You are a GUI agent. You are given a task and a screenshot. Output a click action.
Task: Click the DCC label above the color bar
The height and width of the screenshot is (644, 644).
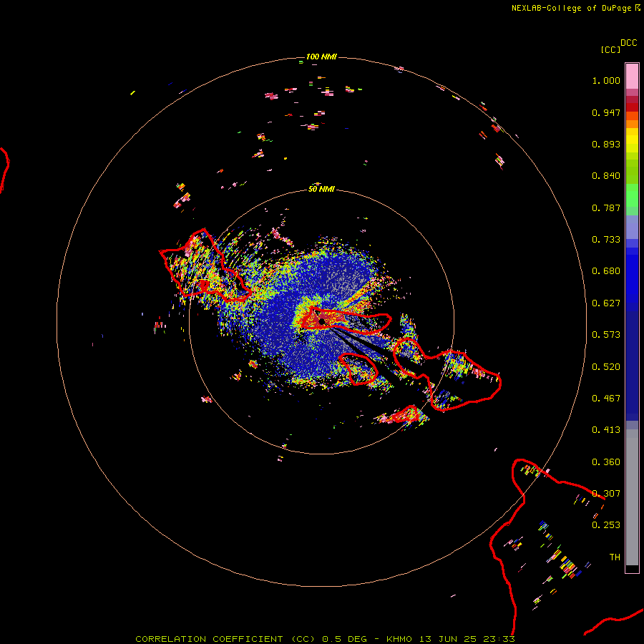[628, 43]
